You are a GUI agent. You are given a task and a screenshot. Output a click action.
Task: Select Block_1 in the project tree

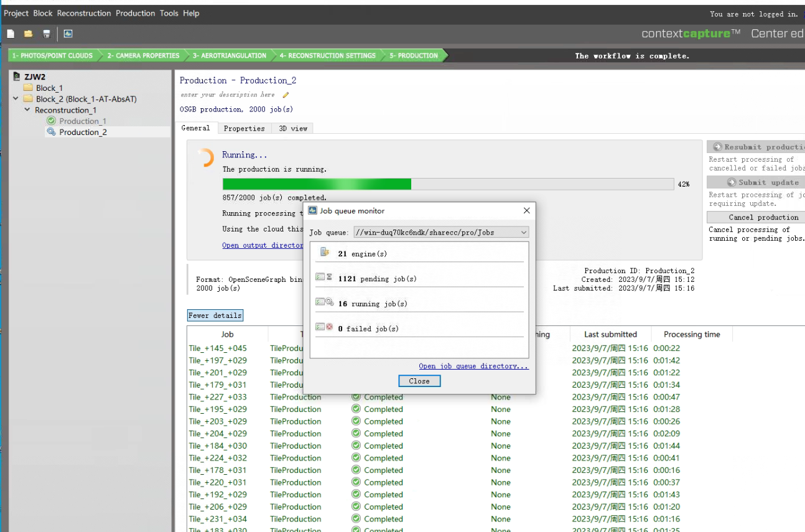click(49, 88)
